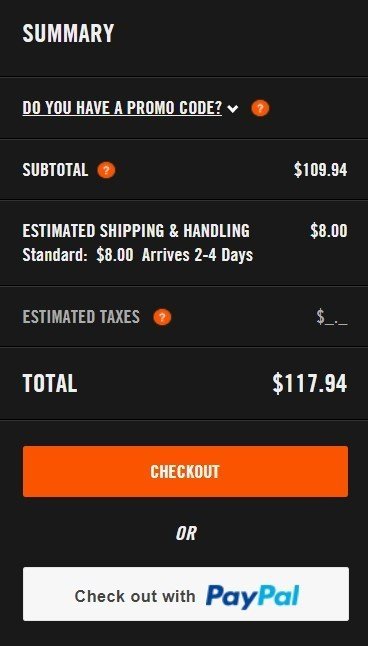Select the Total label
The image size is (368, 646).
50,383
